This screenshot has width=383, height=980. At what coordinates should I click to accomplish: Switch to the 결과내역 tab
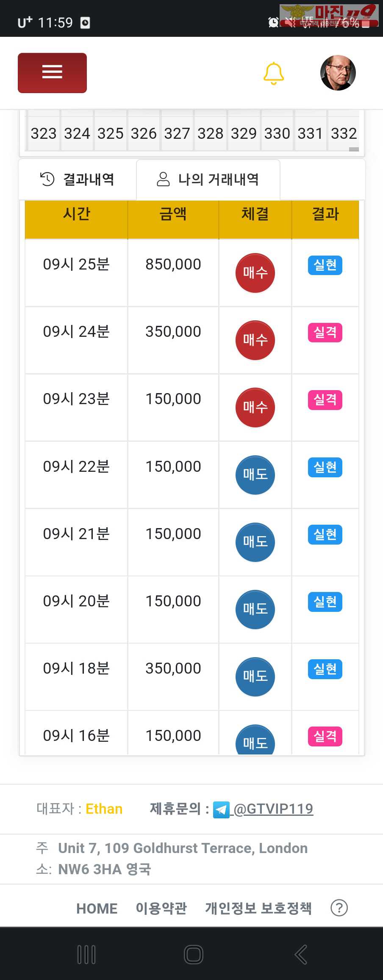78,179
